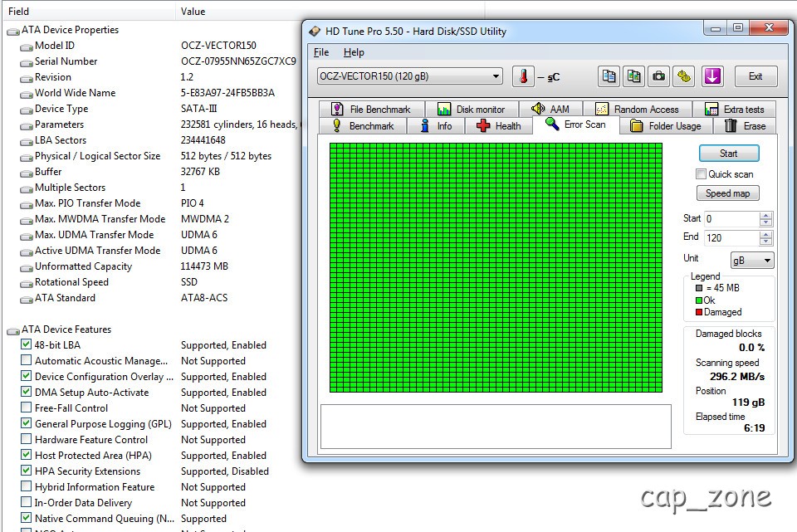Switch to the Benchmark tab

point(363,125)
